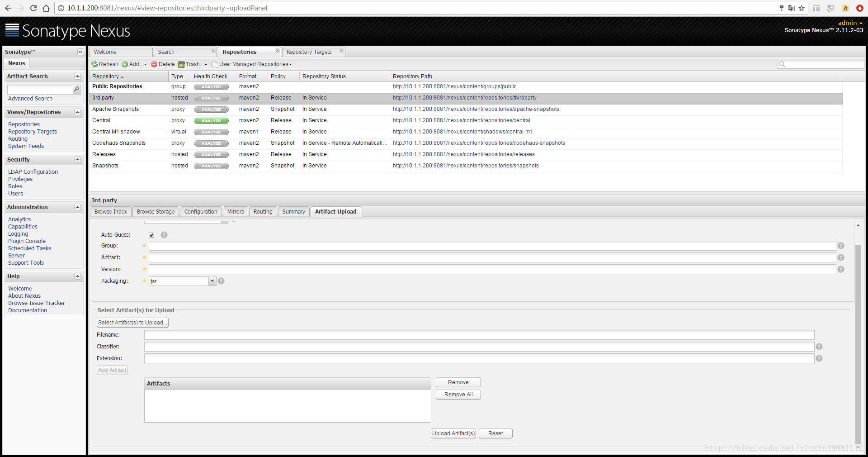Click ANALYZE badge for Codehaus Snapshots

[x=211, y=143]
